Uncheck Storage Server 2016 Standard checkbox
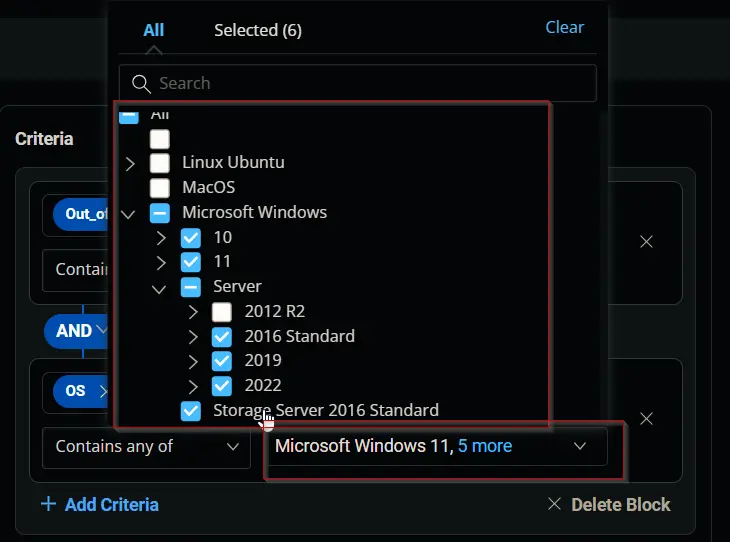 click(x=191, y=411)
